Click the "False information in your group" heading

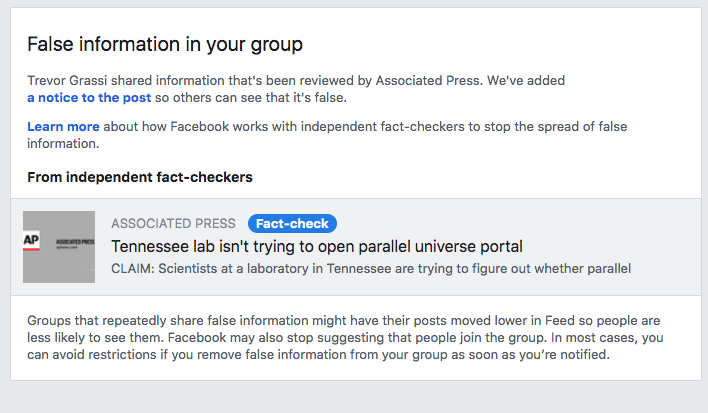coord(165,44)
